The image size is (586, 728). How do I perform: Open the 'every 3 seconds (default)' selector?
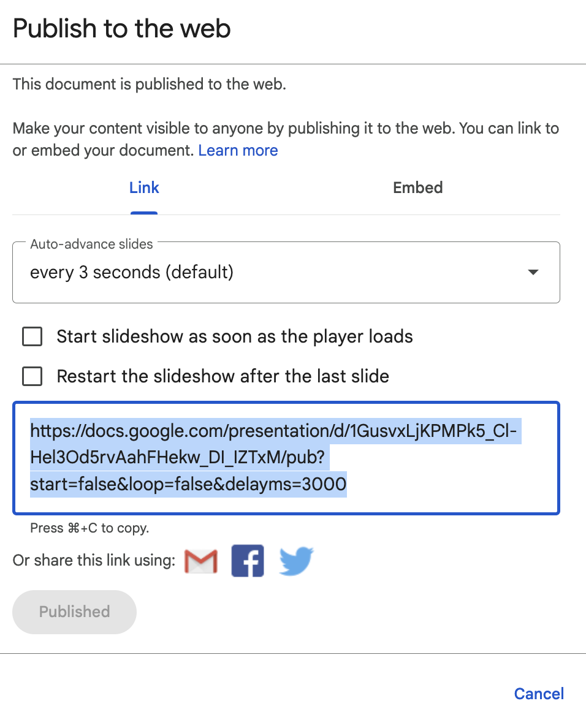pyautogui.click(x=286, y=273)
